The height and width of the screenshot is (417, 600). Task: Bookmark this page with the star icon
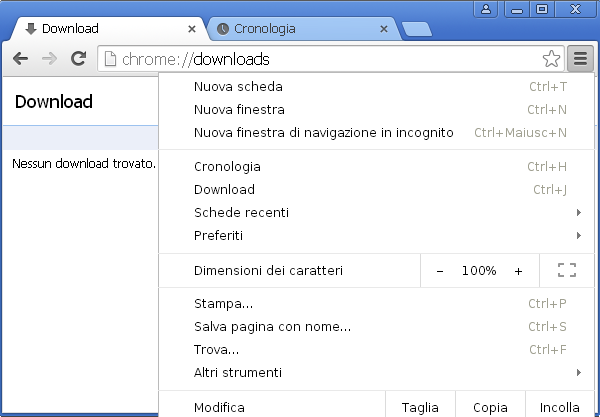point(551,59)
